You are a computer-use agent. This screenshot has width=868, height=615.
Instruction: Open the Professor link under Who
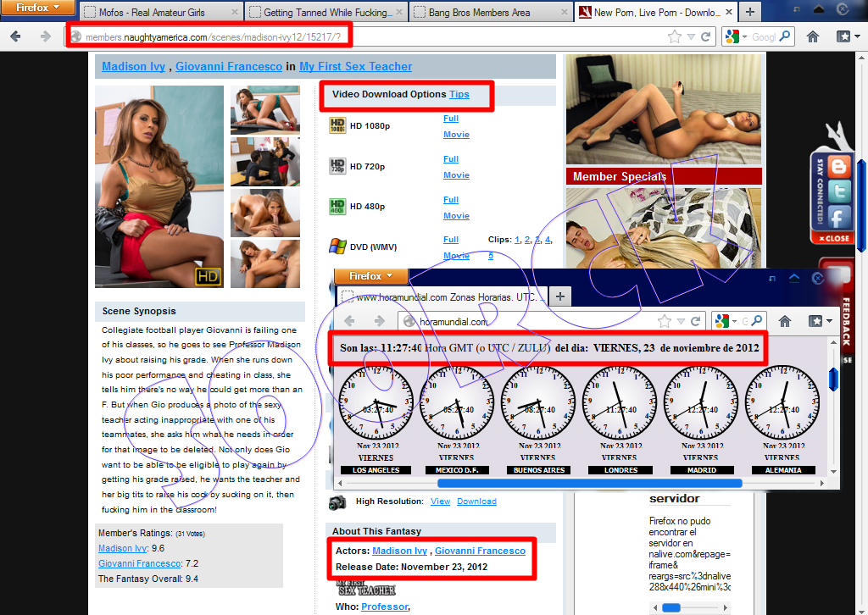(x=384, y=607)
